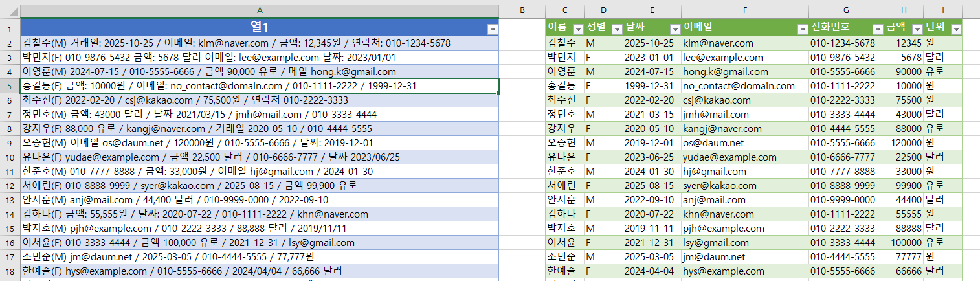Open the 전화번호 filter dropdown
The width and height of the screenshot is (980, 281).
point(877,29)
